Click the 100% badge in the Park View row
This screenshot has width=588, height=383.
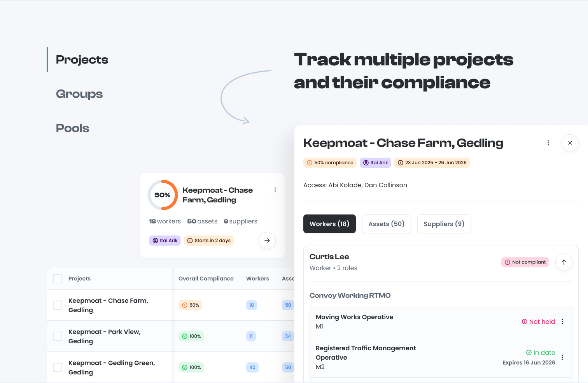[191, 336]
